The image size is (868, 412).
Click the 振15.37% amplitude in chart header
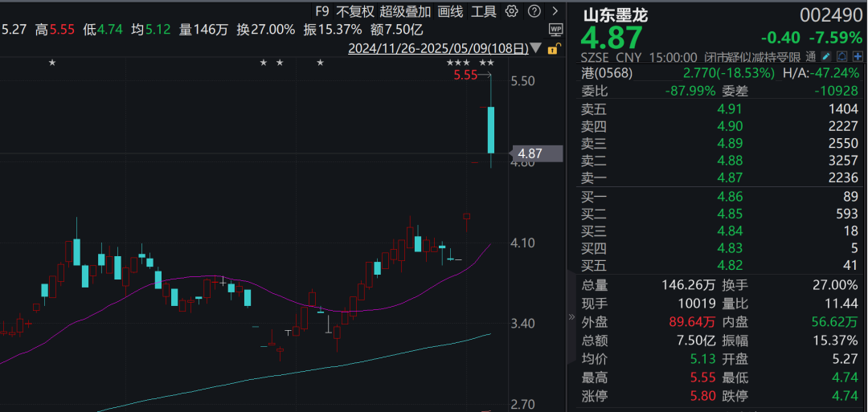click(333, 29)
